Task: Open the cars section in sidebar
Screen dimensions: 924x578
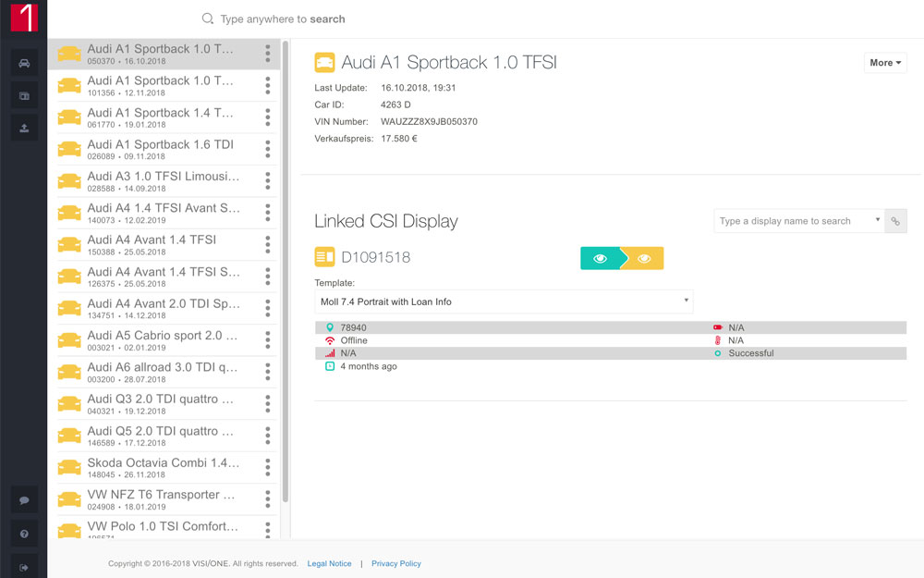Action: pos(24,63)
